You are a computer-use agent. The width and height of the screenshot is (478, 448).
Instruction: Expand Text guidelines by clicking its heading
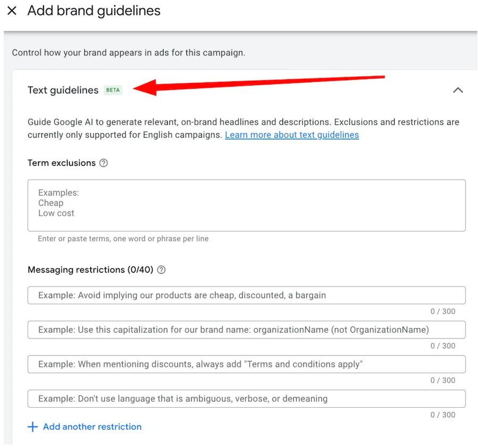click(63, 90)
